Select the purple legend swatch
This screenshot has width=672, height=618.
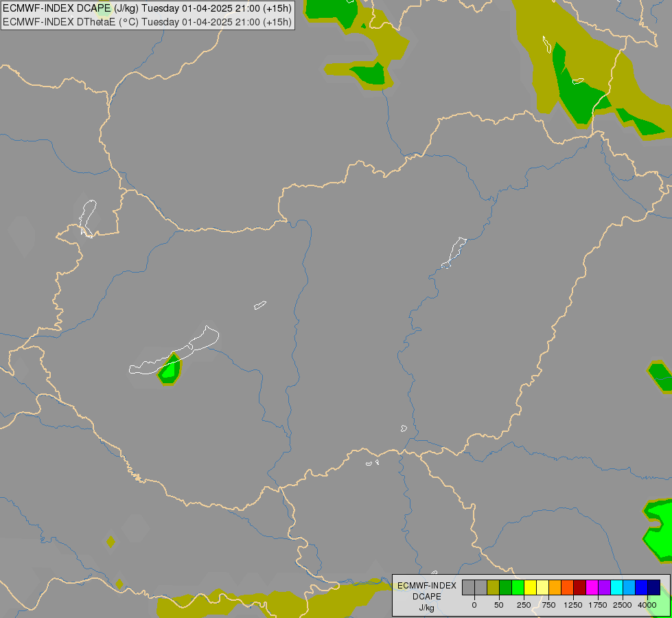tap(604, 587)
